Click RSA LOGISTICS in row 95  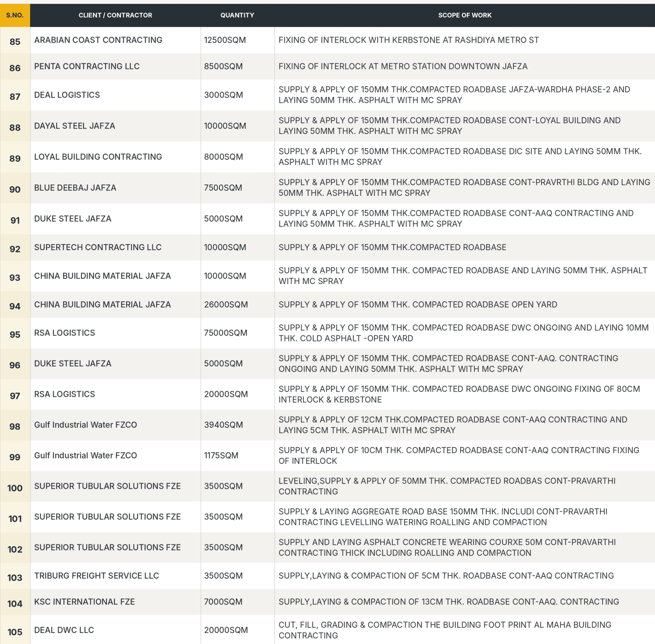pyautogui.click(x=64, y=333)
